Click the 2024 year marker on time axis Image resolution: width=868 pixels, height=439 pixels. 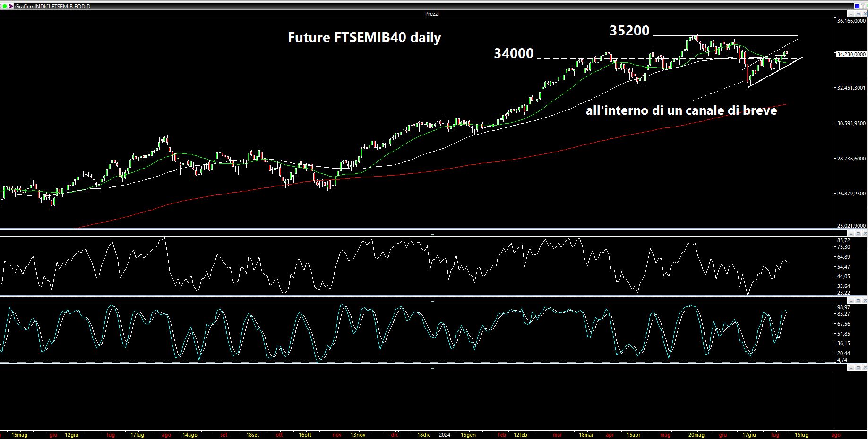[x=445, y=435]
